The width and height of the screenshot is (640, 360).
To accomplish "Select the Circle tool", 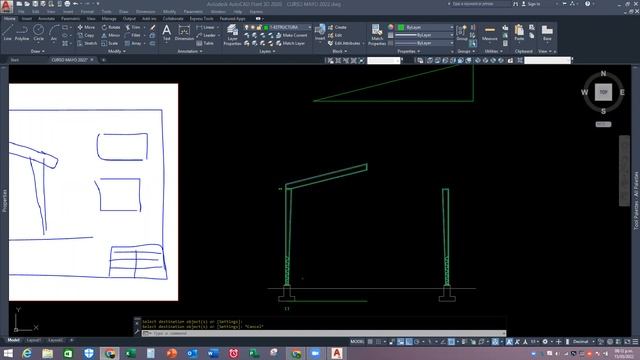I will [x=38, y=32].
